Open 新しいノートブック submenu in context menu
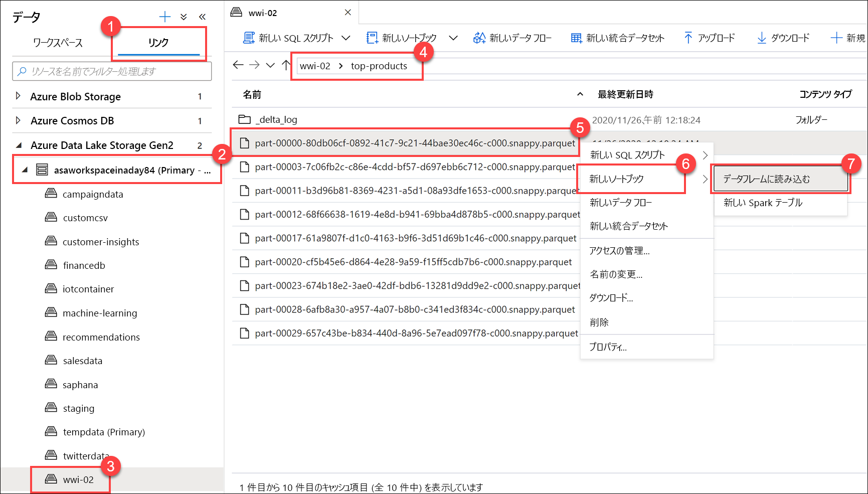The height and width of the screenshot is (494, 868). pos(647,179)
